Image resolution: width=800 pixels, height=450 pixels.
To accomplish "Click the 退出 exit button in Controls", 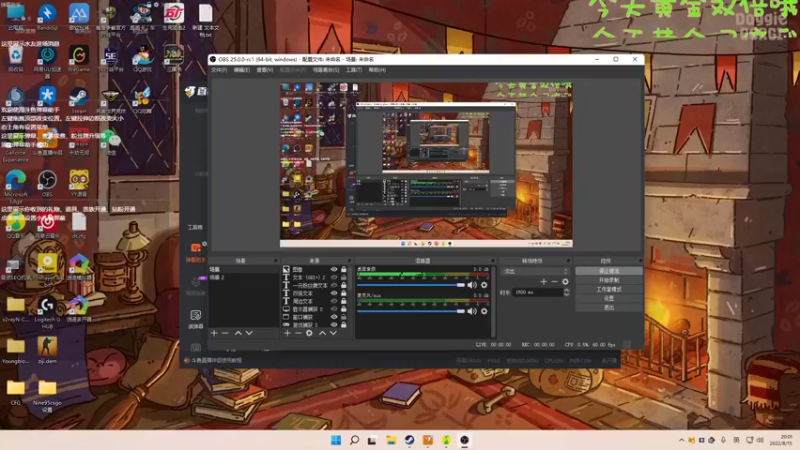I will pyautogui.click(x=609, y=308).
